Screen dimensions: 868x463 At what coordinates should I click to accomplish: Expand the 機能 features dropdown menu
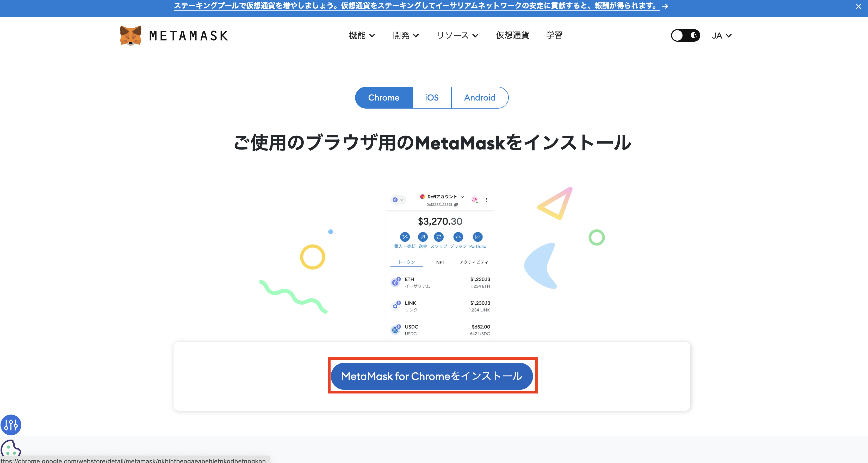(x=362, y=35)
